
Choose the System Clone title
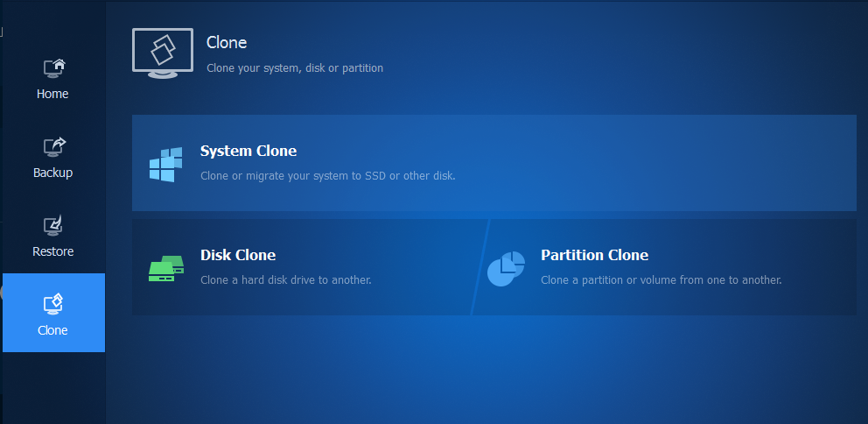(x=248, y=151)
